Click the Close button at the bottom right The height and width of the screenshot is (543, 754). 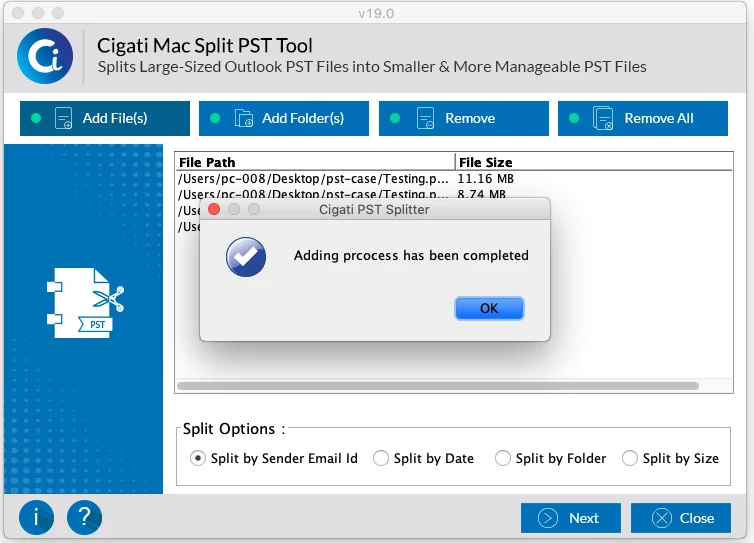tap(681, 518)
